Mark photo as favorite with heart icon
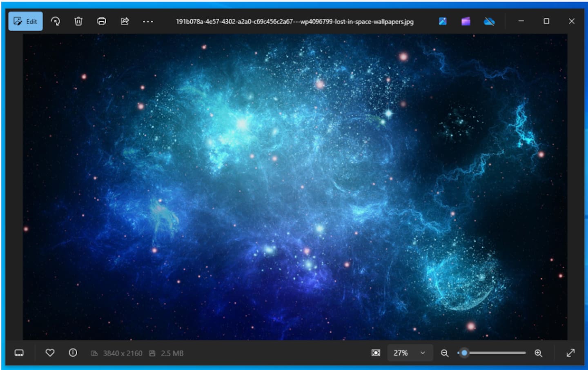588x370 pixels. click(x=50, y=352)
